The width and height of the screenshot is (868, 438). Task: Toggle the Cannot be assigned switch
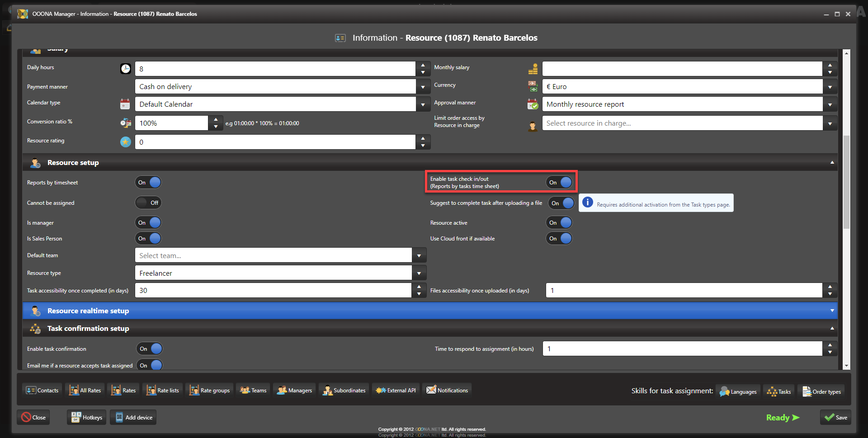pyautogui.click(x=148, y=203)
